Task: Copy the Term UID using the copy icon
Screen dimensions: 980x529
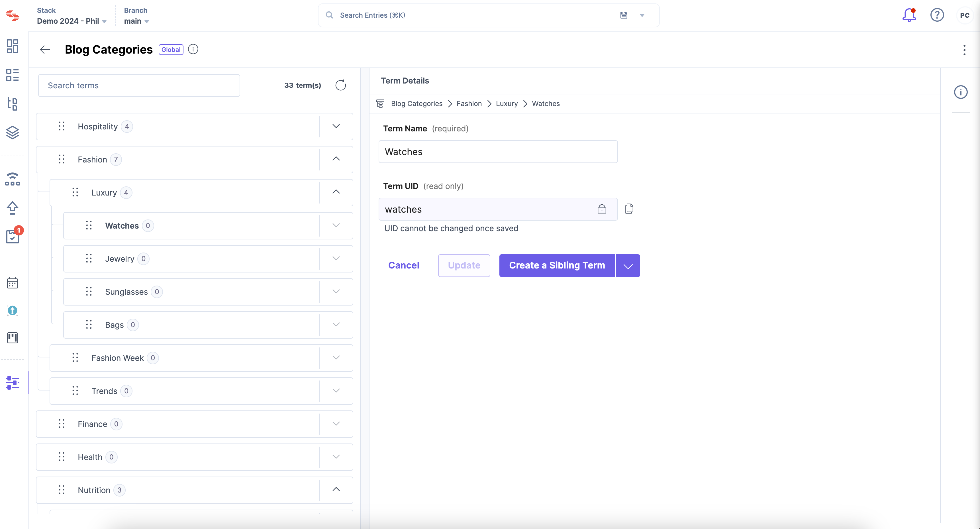Action: coord(629,209)
